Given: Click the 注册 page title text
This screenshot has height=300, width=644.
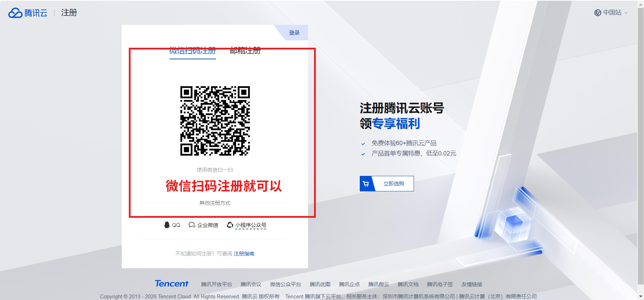Looking at the screenshot, I should (x=69, y=13).
